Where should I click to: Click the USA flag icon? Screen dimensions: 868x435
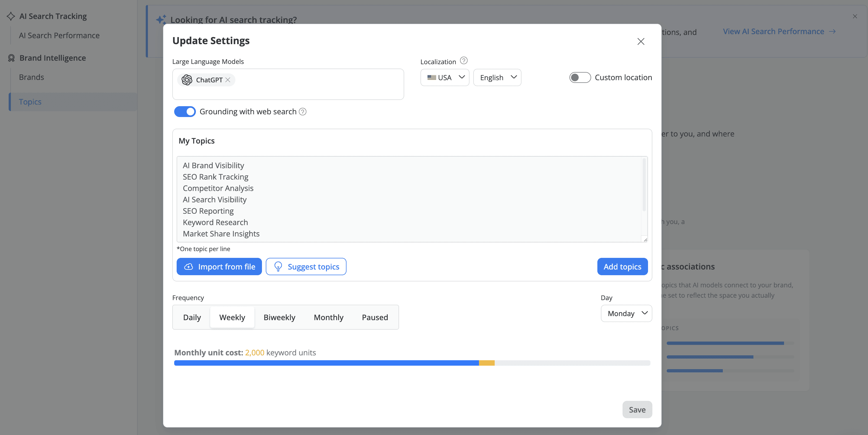[x=432, y=77]
